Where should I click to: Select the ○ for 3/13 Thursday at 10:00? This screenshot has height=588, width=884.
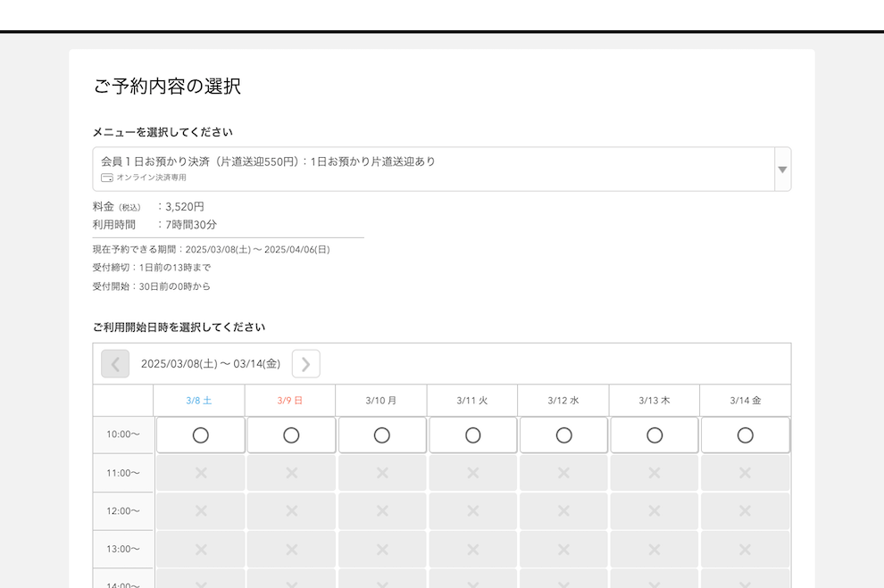click(x=655, y=435)
